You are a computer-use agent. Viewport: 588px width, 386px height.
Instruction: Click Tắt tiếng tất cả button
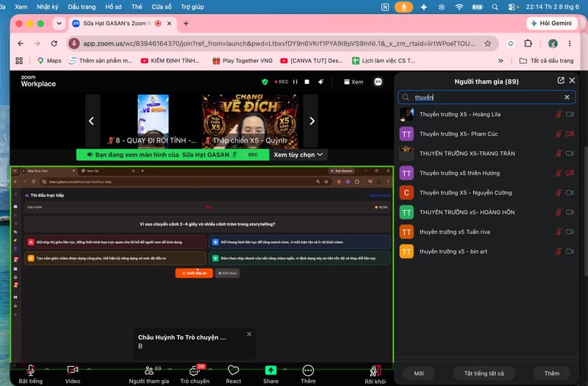pyautogui.click(x=484, y=374)
